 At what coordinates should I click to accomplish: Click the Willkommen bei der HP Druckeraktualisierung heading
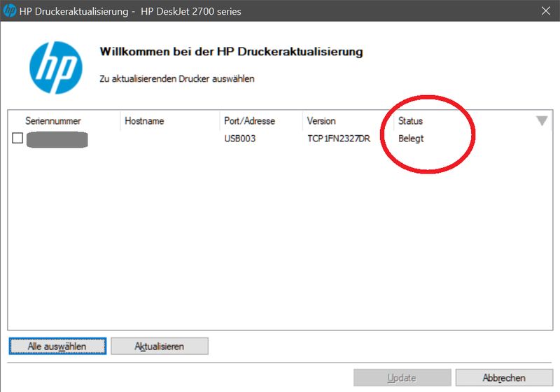click(x=232, y=52)
